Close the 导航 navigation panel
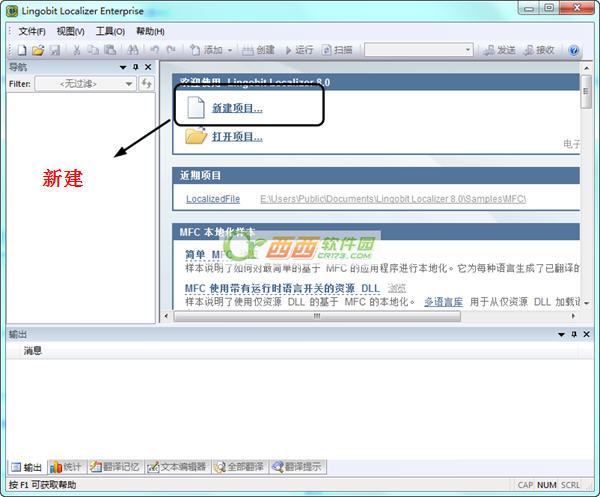Screen dimensions: 600x497 148,67
